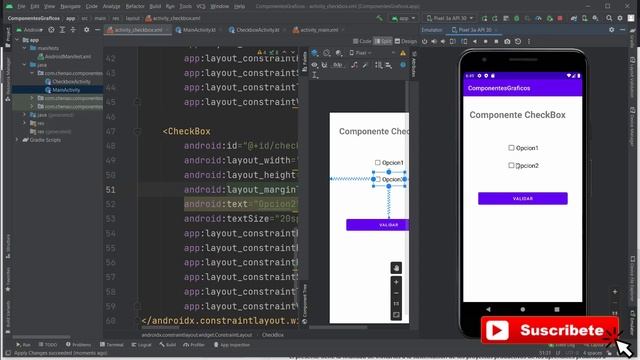The height and width of the screenshot is (360, 640).
Task: Click the Clear Constraints icon in design toolbar
Action: click(354, 65)
